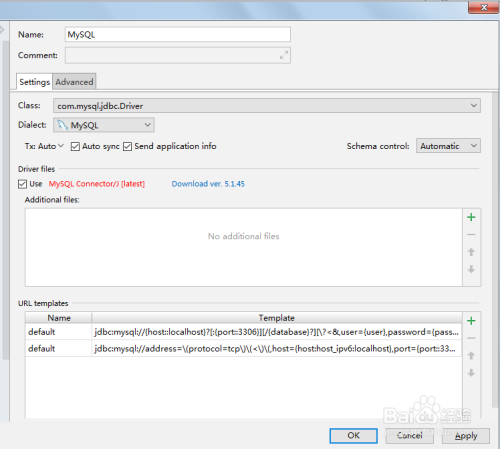Image resolution: width=500 pixels, height=449 pixels.
Task: Click the Name input field
Action: (x=178, y=34)
